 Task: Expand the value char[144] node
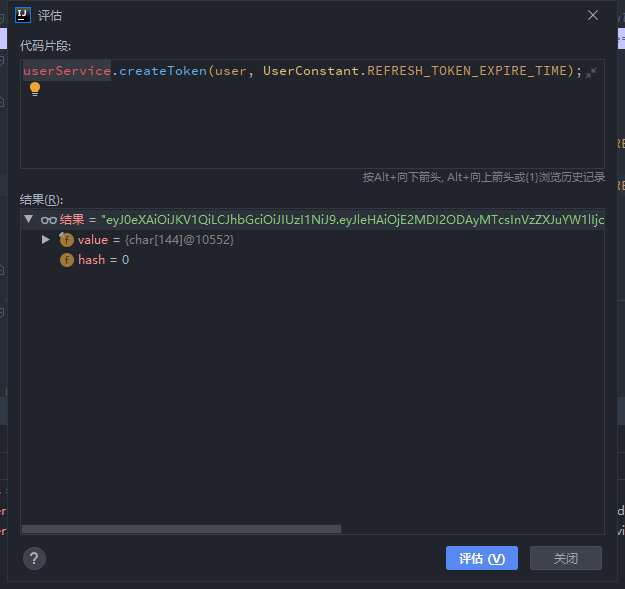46,240
